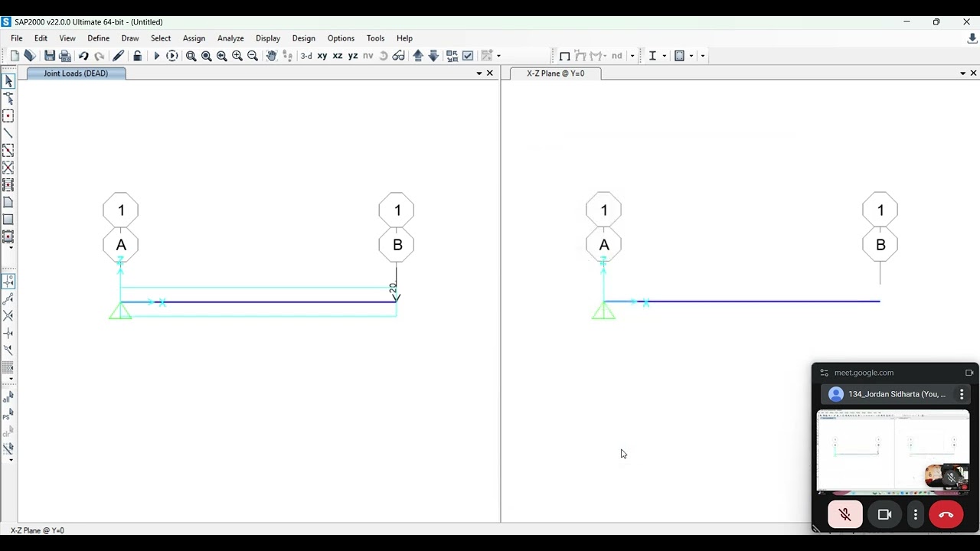Screen dimensions: 980x551
Task: Click the Select All 'all' icon
Action: (8, 398)
